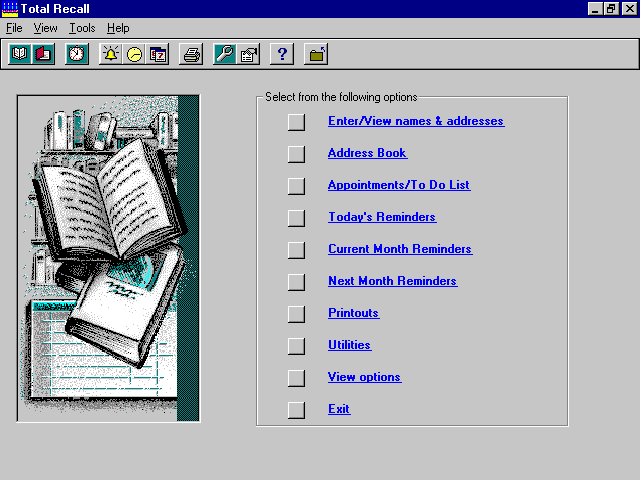The height and width of the screenshot is (480, 640).
Task: Open the Appointments/To Do List link
Action: pos(398,185)
